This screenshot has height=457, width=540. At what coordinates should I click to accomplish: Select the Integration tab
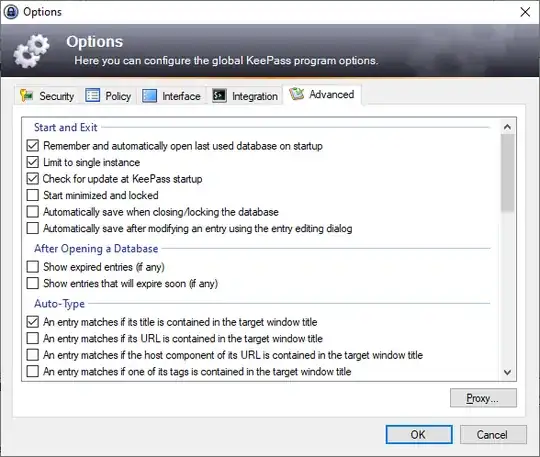point(245,96)
